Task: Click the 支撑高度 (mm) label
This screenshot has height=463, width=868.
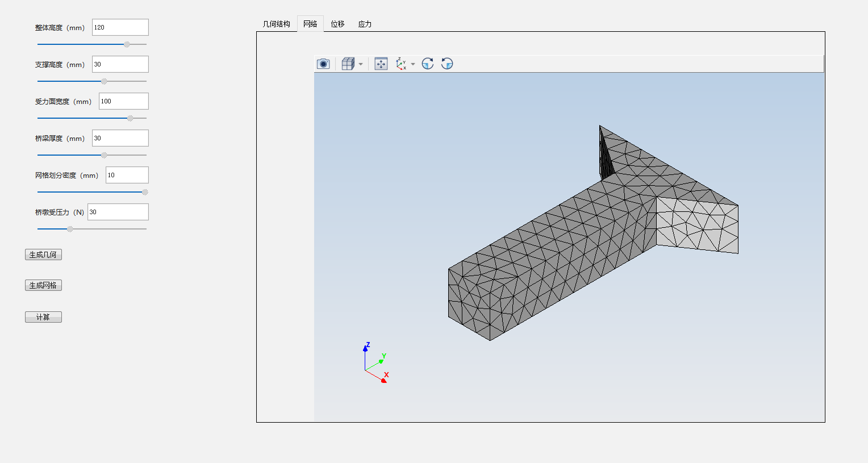Action: [x=60, y=65]
